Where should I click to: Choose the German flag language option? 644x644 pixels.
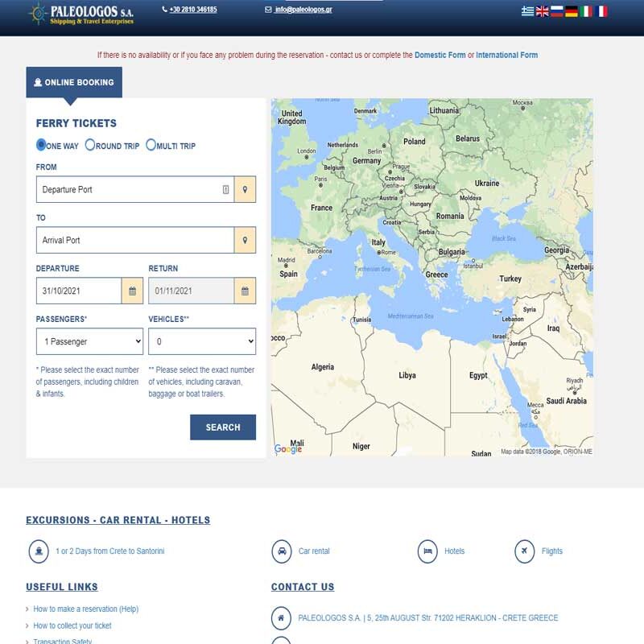point(572,11)
